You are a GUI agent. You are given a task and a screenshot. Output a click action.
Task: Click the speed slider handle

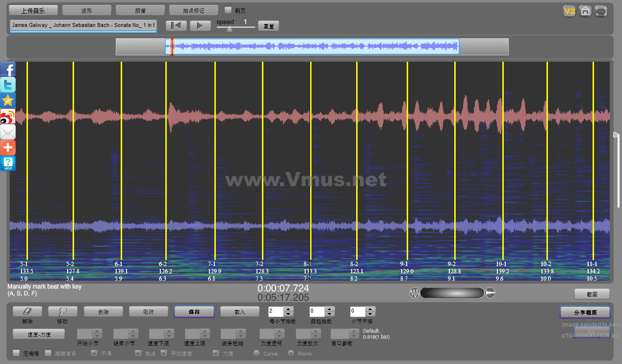click(x=229, y=28)
